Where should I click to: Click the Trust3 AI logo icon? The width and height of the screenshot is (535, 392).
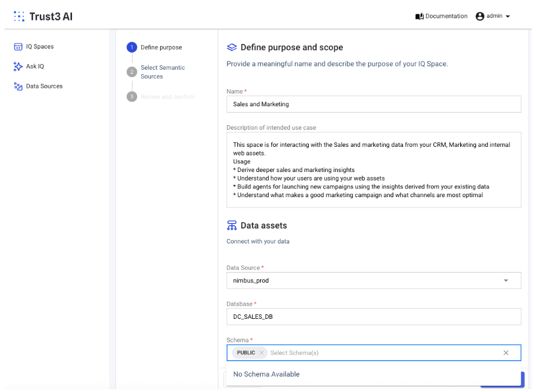19,17
